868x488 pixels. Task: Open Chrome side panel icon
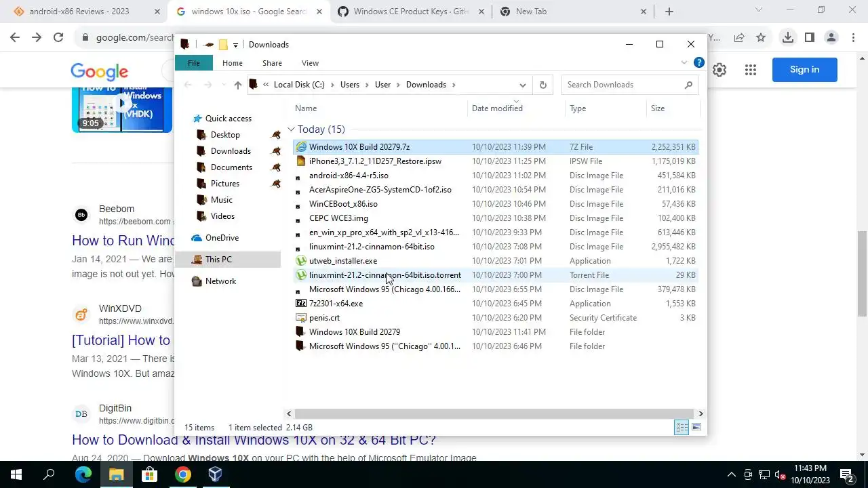click(809, 38)
